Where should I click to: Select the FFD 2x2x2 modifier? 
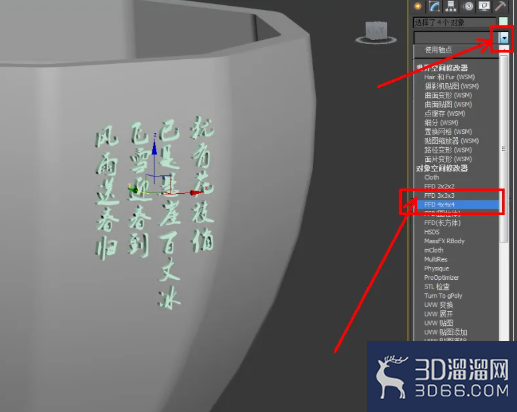tap(439, 186)
